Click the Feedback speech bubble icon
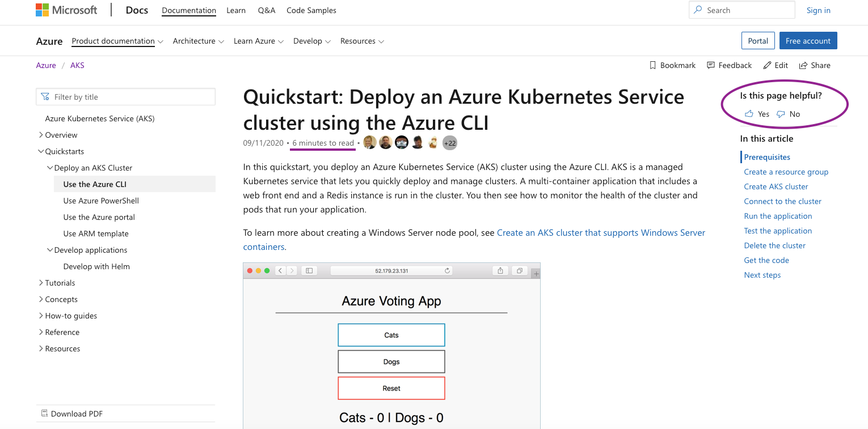Image resolution: width=868 pixels, height=429 pixels. (x=711, y=65)
